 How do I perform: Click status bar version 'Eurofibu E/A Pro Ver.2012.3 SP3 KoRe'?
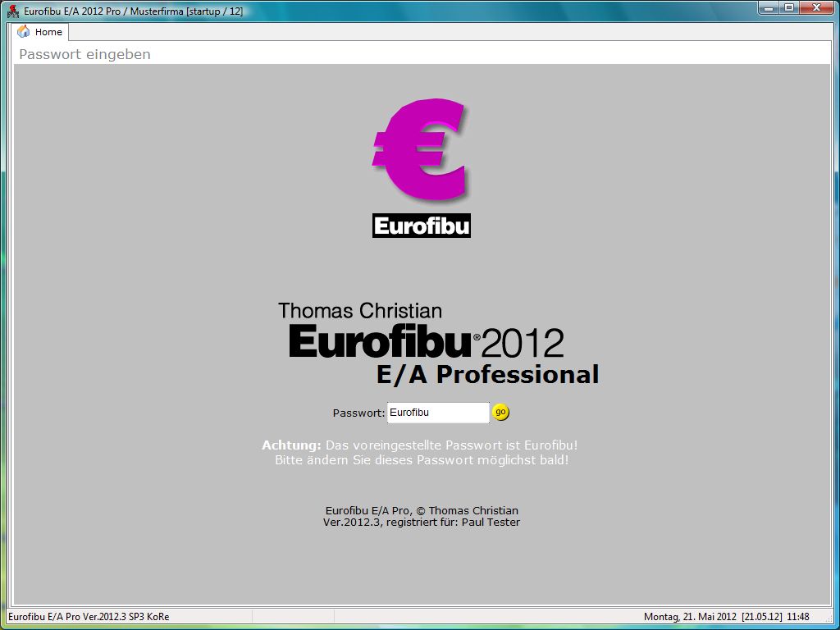pos(89,617)
